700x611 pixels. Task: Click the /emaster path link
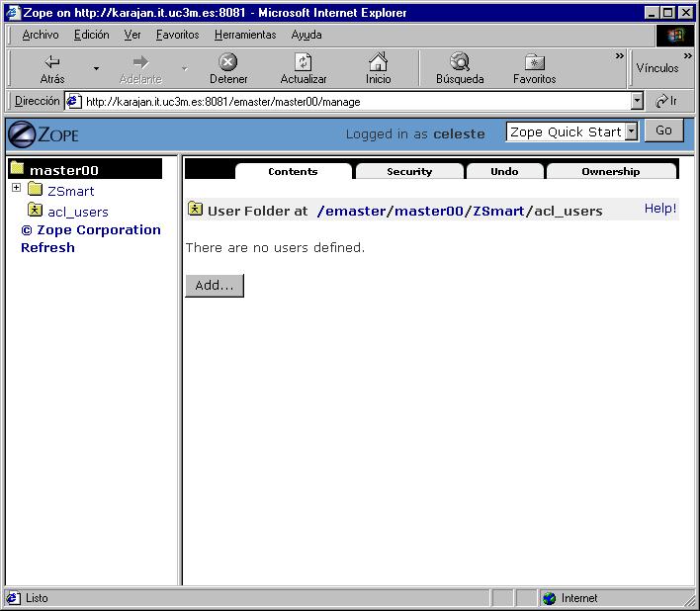click(351, 211)
